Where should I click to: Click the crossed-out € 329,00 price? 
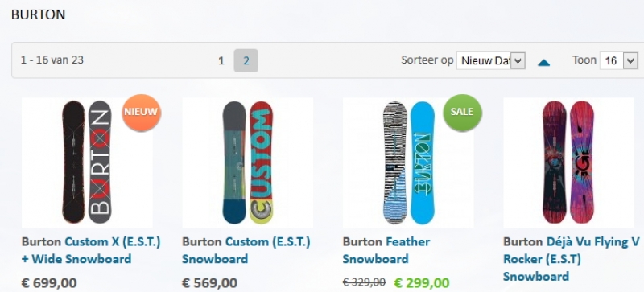click(x=364, y=282)
